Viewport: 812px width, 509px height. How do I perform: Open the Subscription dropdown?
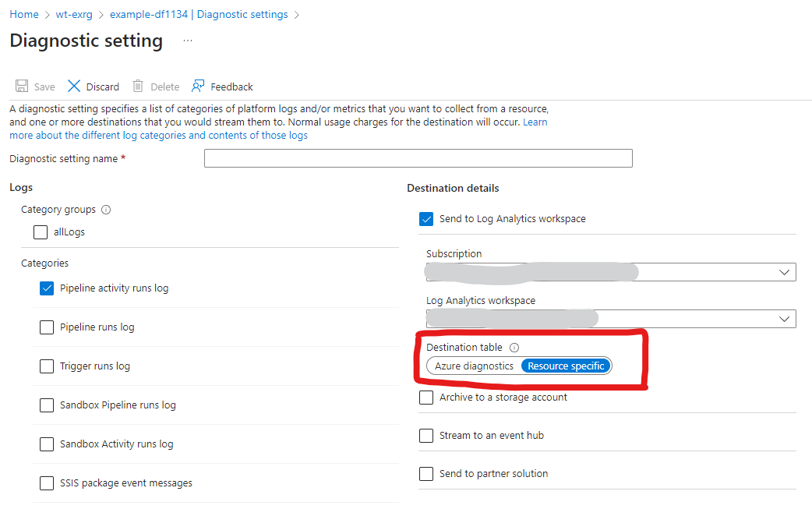(786, 271)
